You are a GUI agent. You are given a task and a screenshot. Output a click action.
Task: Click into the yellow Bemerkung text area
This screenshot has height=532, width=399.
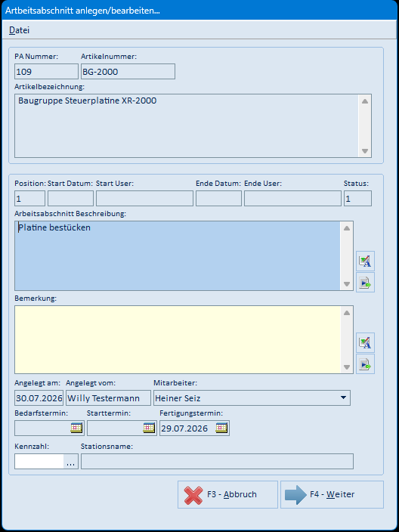tap(178, 339)
